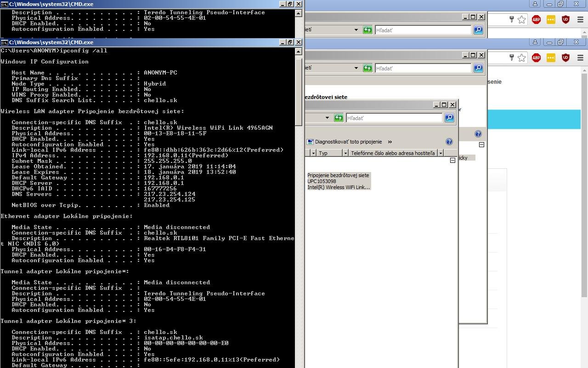Click AdBlock Plus icon in upper browser window

click(536, 19)
